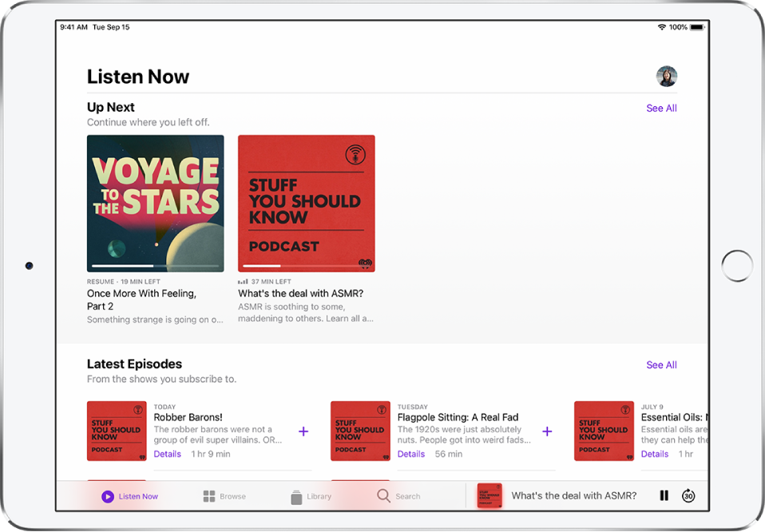Pause playback in the mini player
Viewport: 765px width, 532px height.
tap(664, 495)
